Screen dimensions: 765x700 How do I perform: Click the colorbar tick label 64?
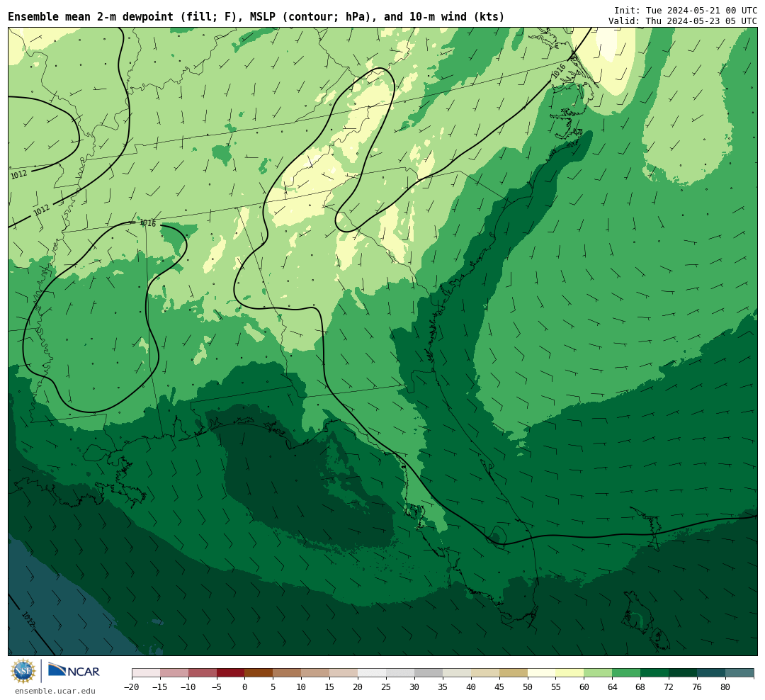click(613, 687)
